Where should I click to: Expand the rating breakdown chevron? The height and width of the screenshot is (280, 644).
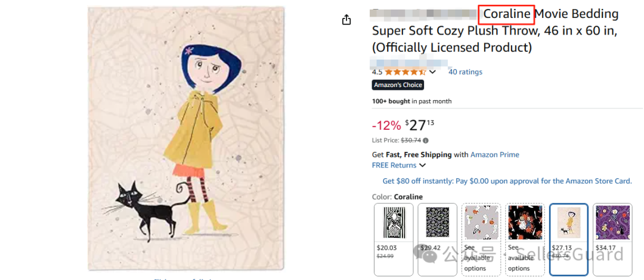pos(433,72)
